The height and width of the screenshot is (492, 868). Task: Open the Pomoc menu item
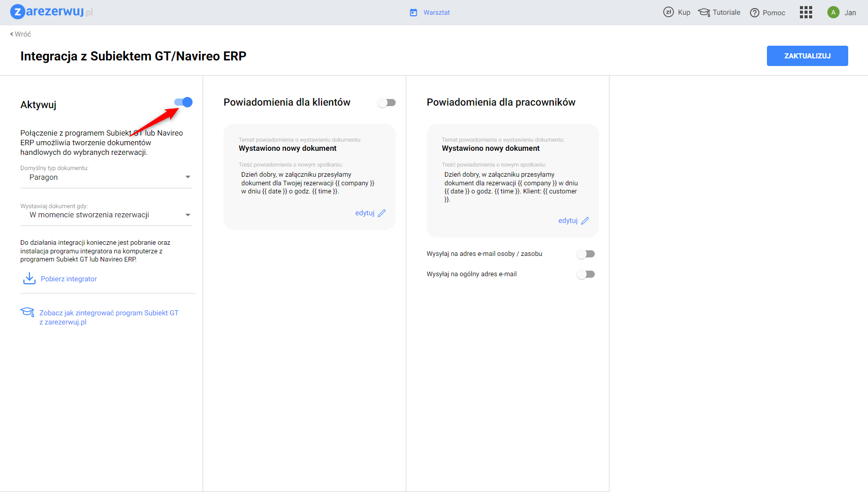click(x=774, y=13)
